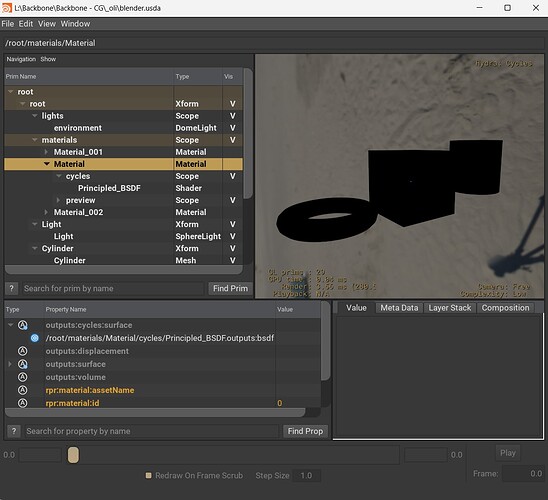Image resolution: width=548 pixels, height=500 pixels.
Task: Click the frame scrub slider handle
Action: [x=73, y=455]
